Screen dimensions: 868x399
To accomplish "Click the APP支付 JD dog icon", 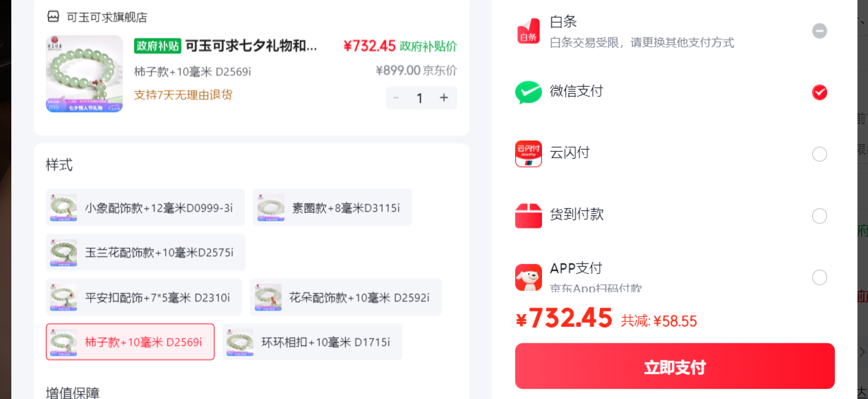I will click(529, 277).
